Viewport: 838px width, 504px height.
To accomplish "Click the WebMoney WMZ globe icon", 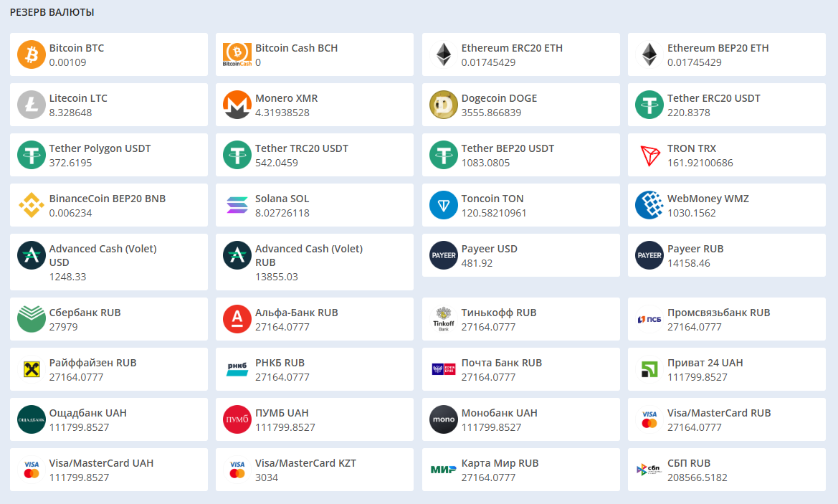I will tap(649, 205).
